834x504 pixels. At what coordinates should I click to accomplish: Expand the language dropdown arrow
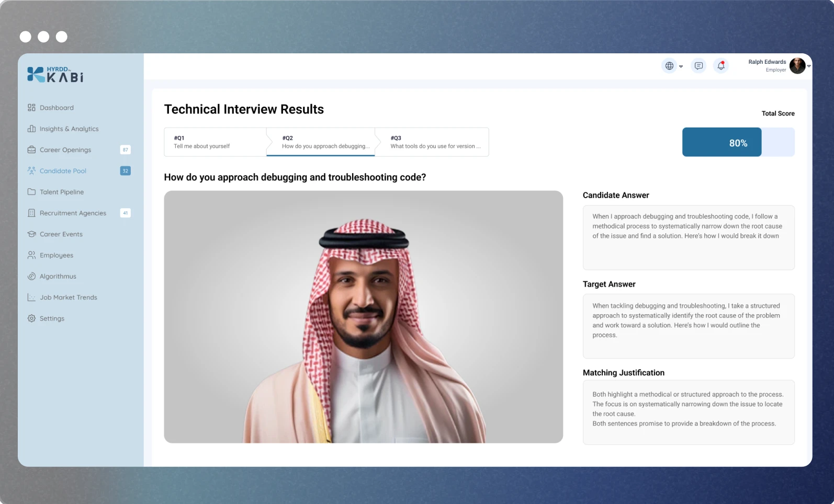[x=681, y=66]
